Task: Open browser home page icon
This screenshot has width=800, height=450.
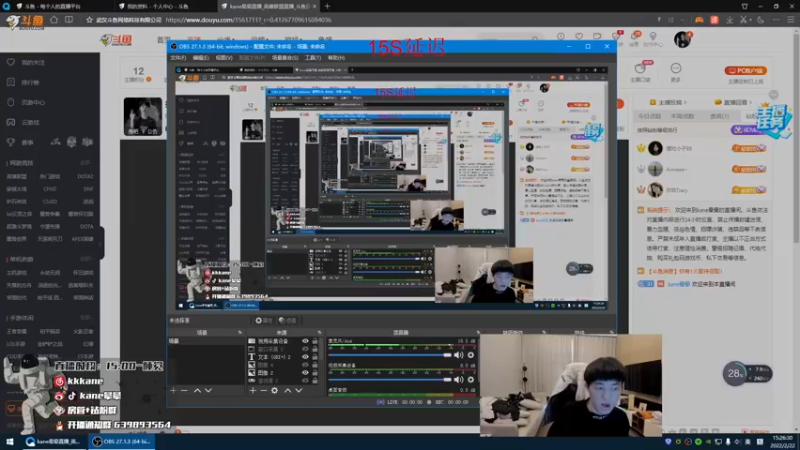Action: [x=54, y=20]
